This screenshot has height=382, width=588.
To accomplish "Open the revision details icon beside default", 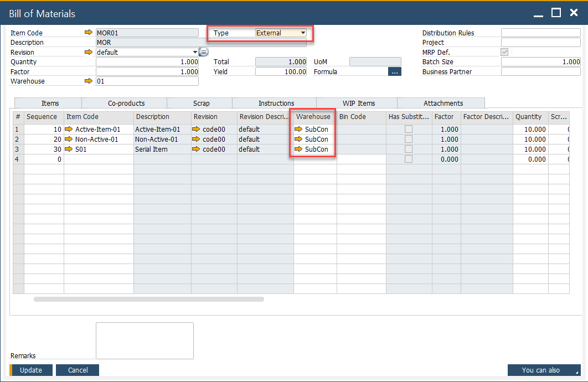I will 204,53.
